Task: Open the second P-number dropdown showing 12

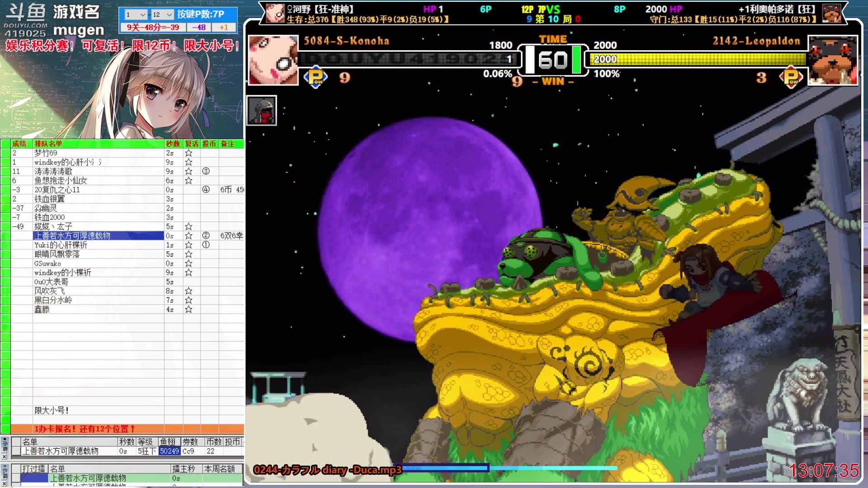Action: [162, 14]
